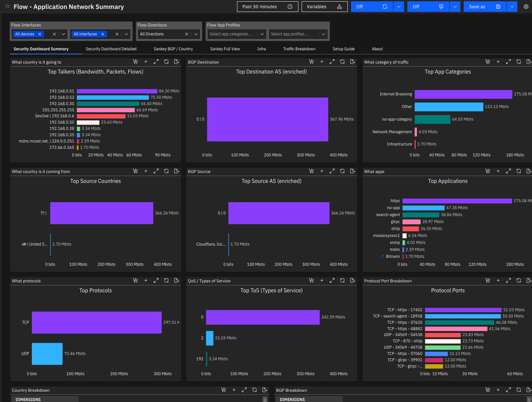Refresh the Country Breakdown panel
Viewport: 532px width, 402px height.
[x=254, y=390]
